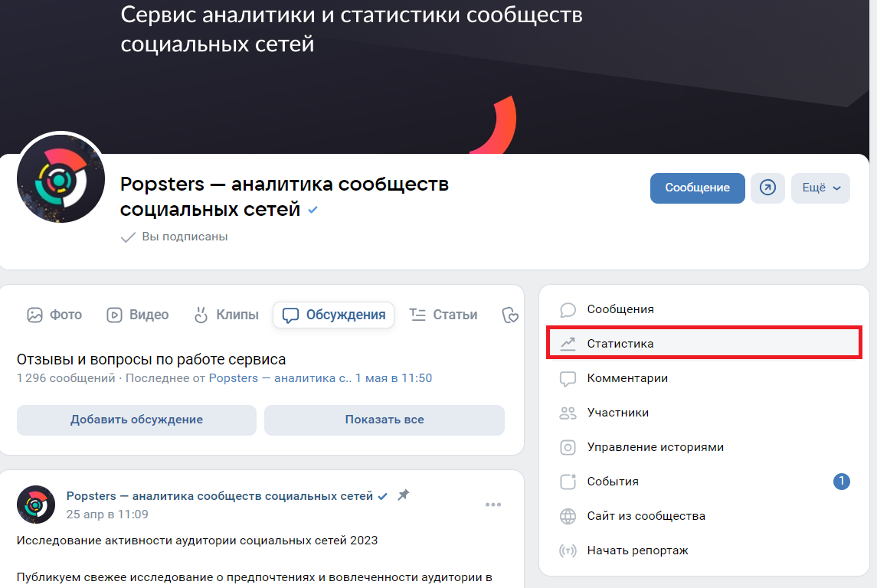Expand the 'Ещё' dropdown menu

(820, 188)
